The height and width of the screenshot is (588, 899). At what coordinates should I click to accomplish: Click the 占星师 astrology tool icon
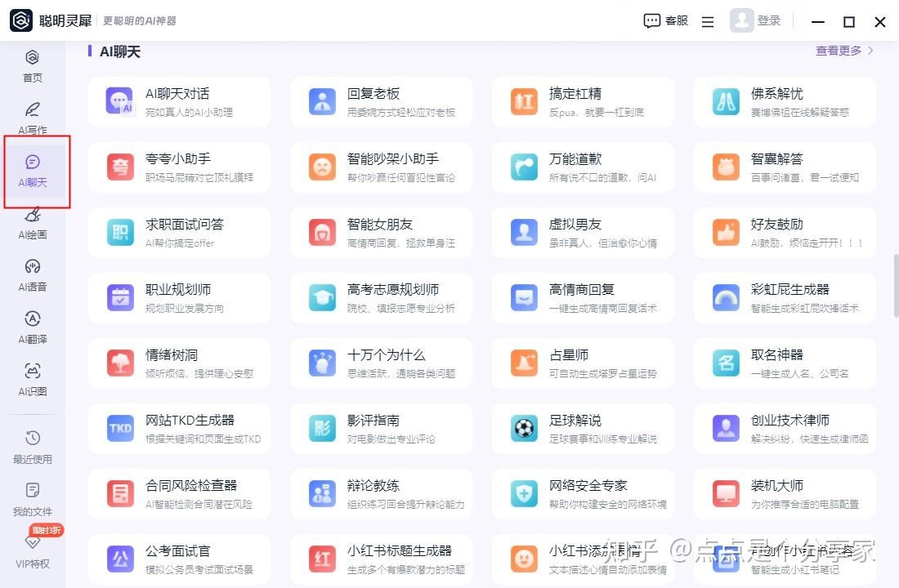click(523, 363)
